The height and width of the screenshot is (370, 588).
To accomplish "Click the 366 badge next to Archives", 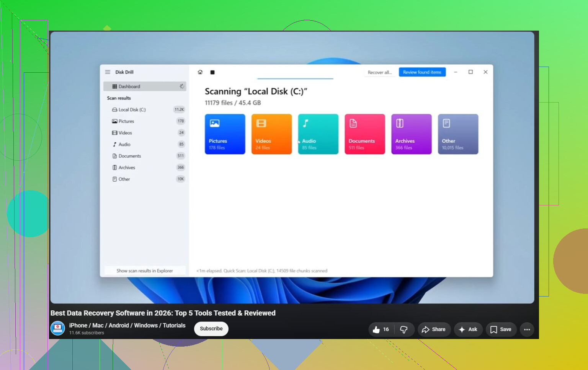I will click(x=181, y=167).
